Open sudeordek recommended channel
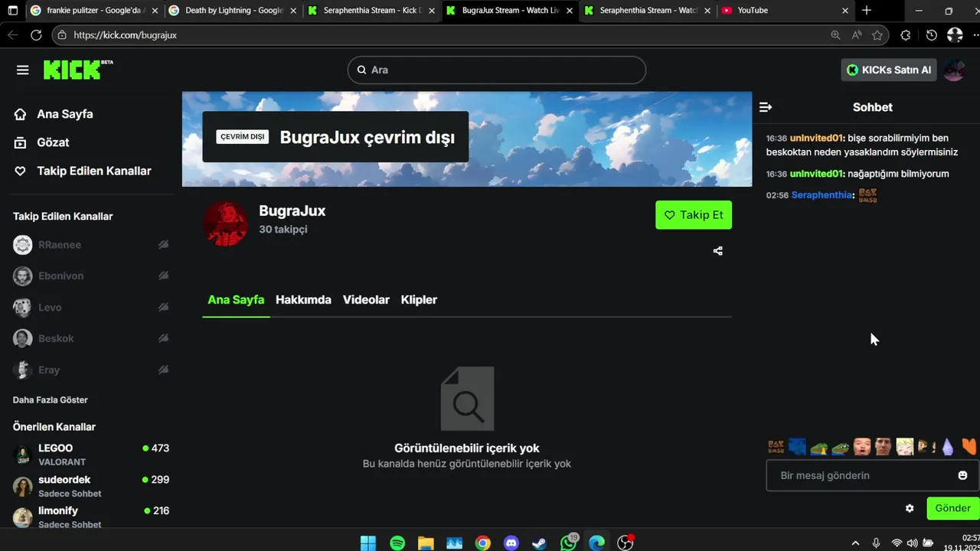Viewport: 980px width, 551px height. click(x=91, y=486)
